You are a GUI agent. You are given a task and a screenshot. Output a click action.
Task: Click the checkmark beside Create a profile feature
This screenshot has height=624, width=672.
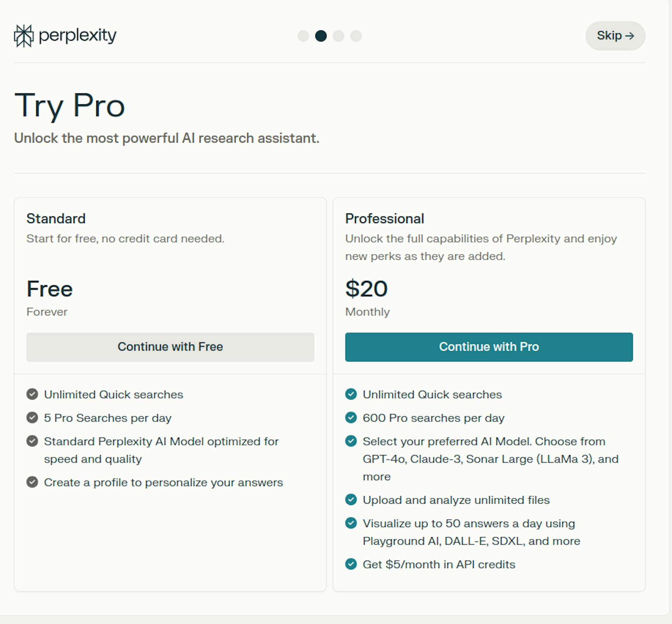click(x=32, y=482)
